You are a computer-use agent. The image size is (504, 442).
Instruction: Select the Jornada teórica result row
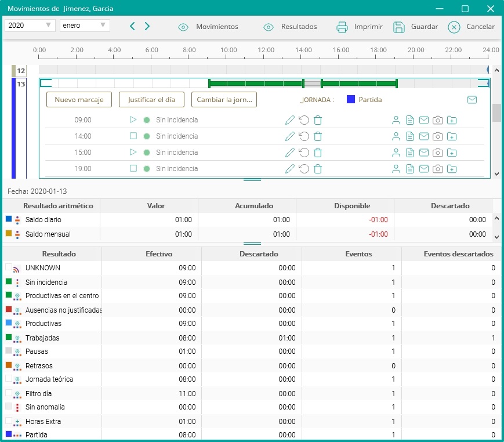pyautogui.click(x=252, y=379)
